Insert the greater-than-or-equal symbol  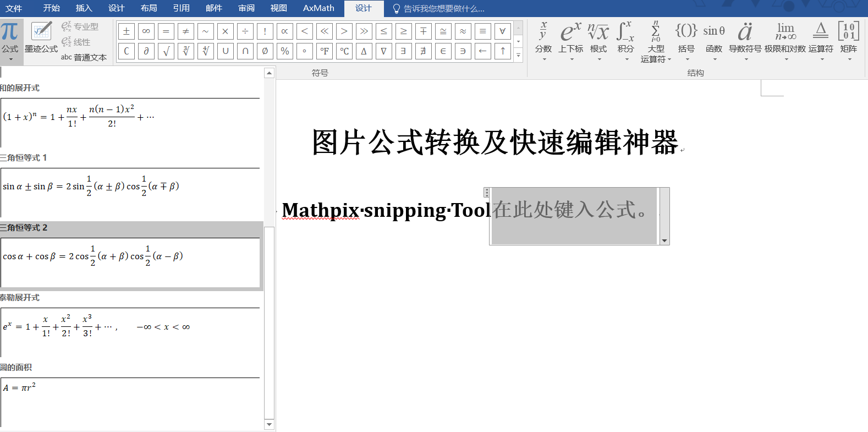tap(404, 31)
